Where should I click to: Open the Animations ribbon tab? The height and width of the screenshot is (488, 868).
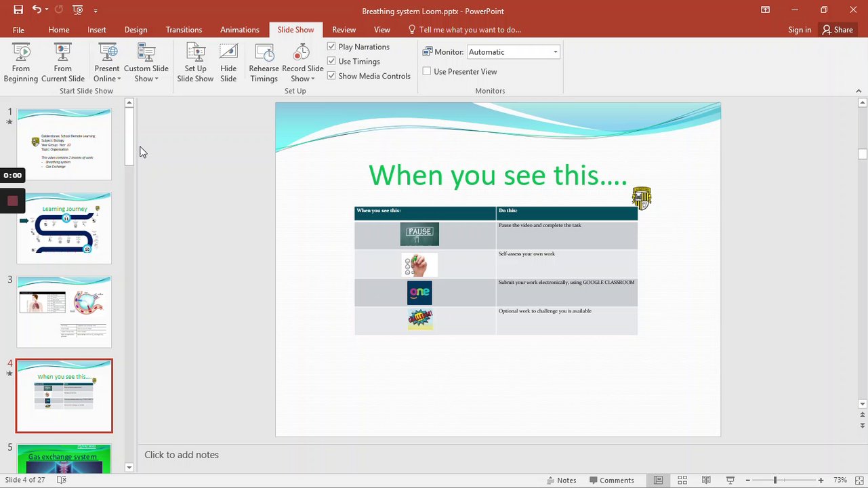click(239, 30)
